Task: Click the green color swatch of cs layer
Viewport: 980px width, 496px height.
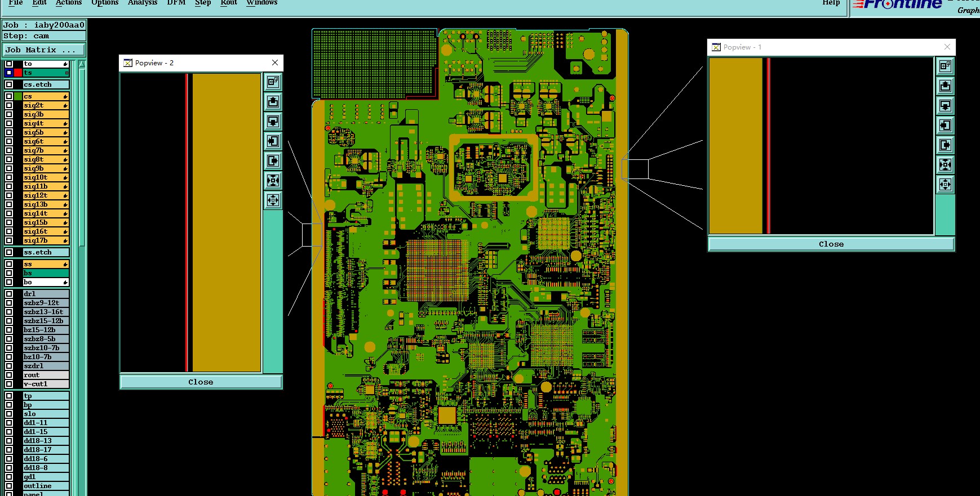Action: pyautogui.click(x=18, y=96)
